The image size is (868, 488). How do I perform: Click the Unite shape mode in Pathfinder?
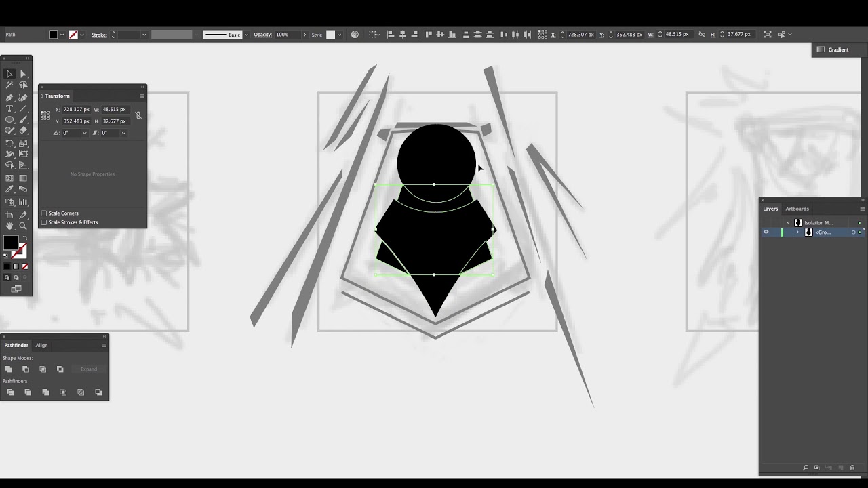pyautogui.click(x=9, y=369)
